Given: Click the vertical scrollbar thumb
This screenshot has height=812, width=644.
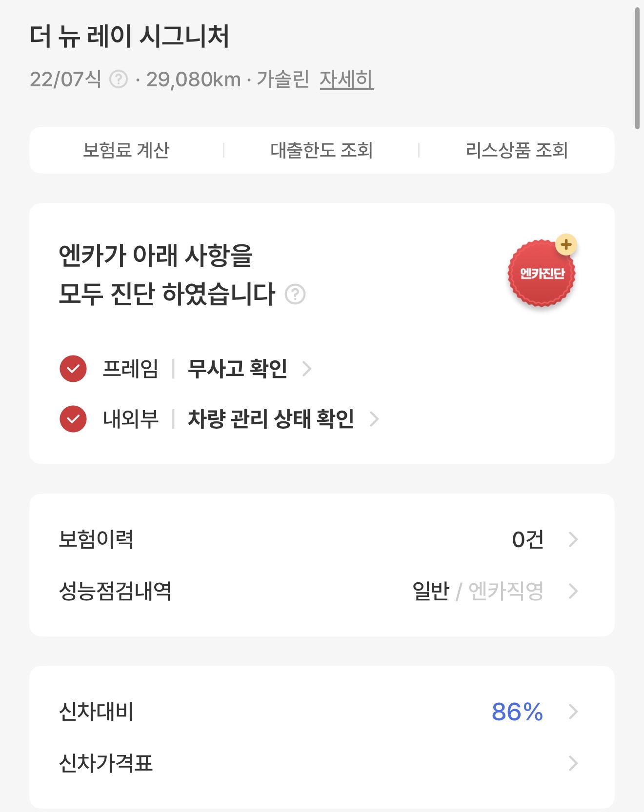Looking at the screenshot, I should coord(637,68).
